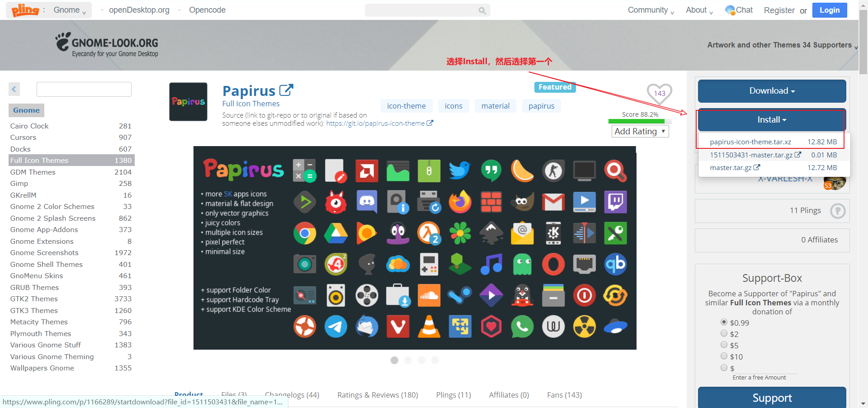The height and width of the screenshot is (408, 868).
Task: Select the $10 donation option
Action: (724, 356)
